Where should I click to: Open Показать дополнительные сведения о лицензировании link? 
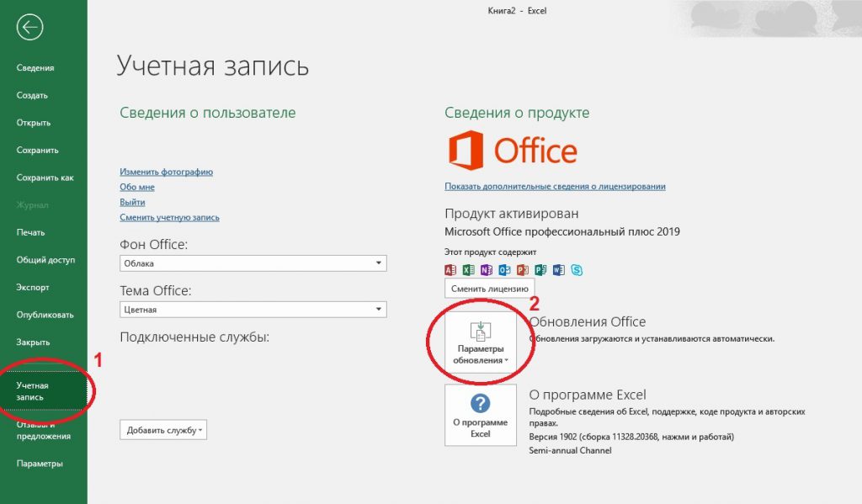click(x=555, y=186)
